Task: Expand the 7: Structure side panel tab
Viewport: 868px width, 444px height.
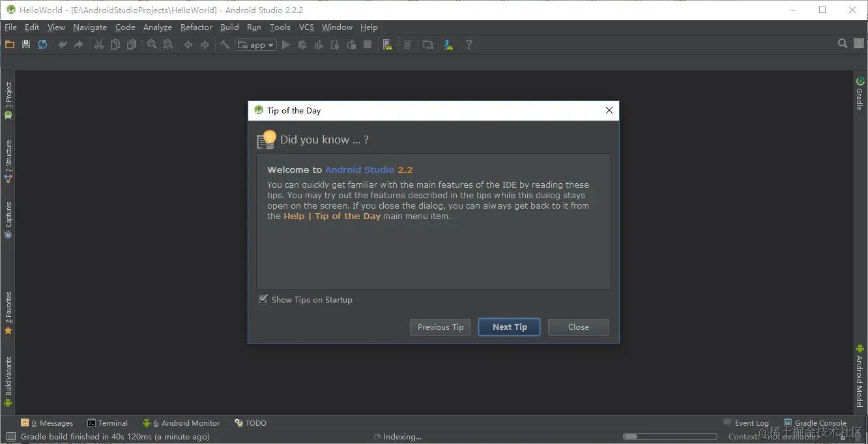Action: click(8, 161)
